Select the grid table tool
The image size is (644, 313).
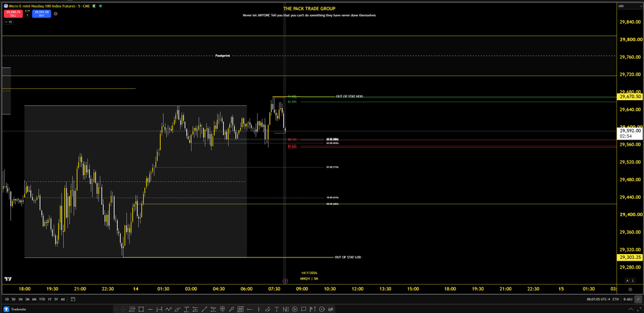pyautogui.click(x=240, y=309)
